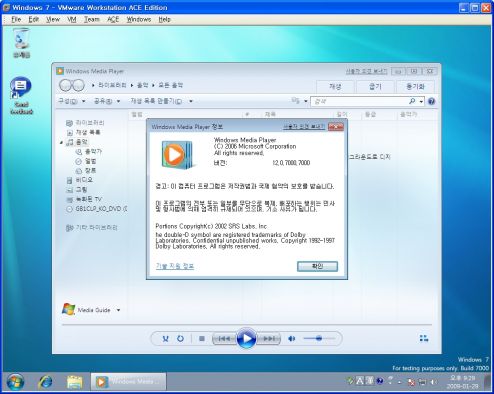Click 라이브러리 in the breadcrumb path
Viewport: 494px width, 394px height.
[112, 85]
